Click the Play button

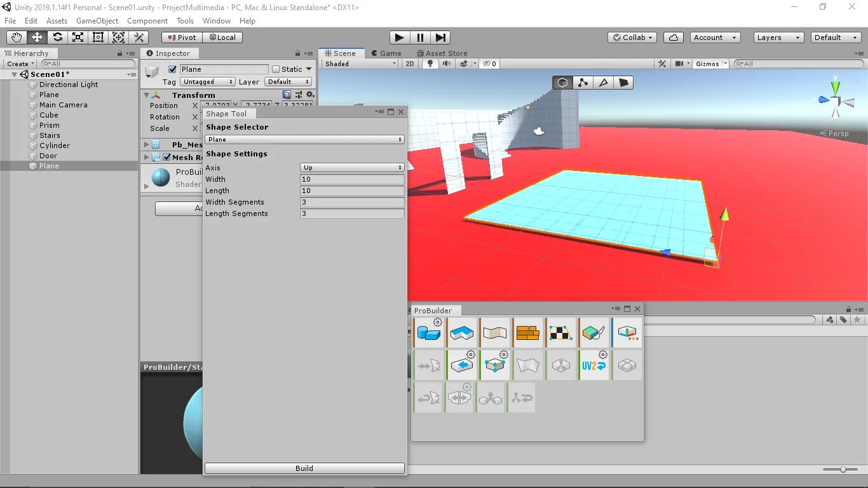click(x=399, y=37)
